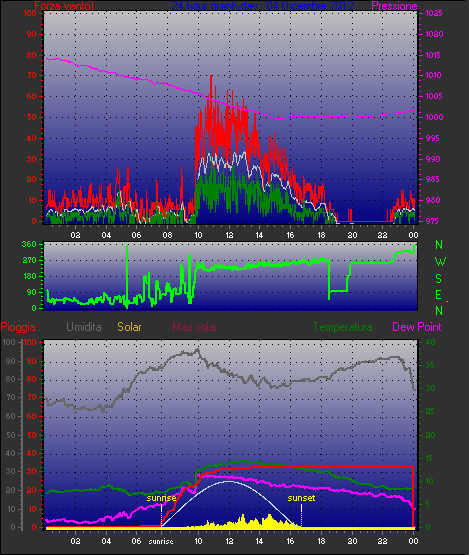Click the 'W' compass direction letter
This screenshot has height=555, width=469.
(x=440, y=262)
